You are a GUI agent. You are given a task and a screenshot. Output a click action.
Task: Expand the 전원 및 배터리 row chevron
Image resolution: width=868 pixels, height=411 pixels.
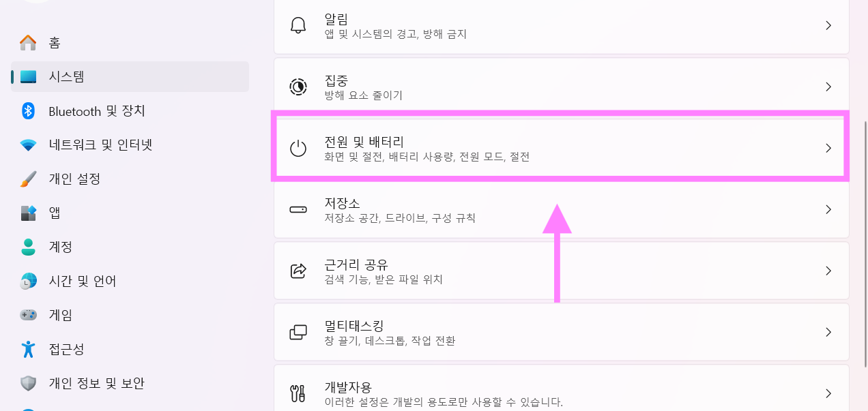click(x=828, y=147)
